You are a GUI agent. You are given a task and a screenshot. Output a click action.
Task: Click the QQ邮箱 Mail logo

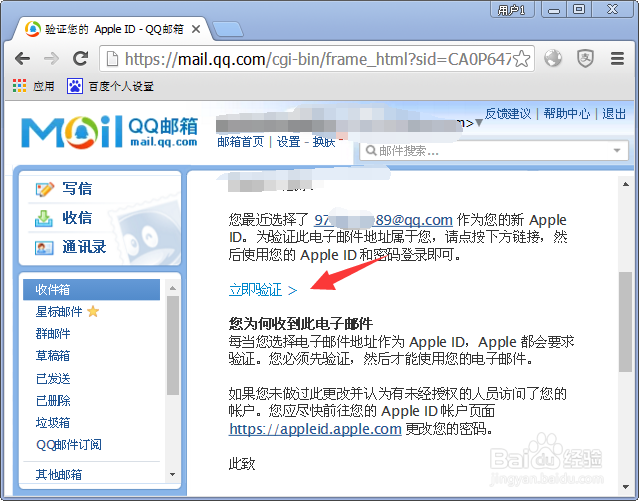click(109, 131)
